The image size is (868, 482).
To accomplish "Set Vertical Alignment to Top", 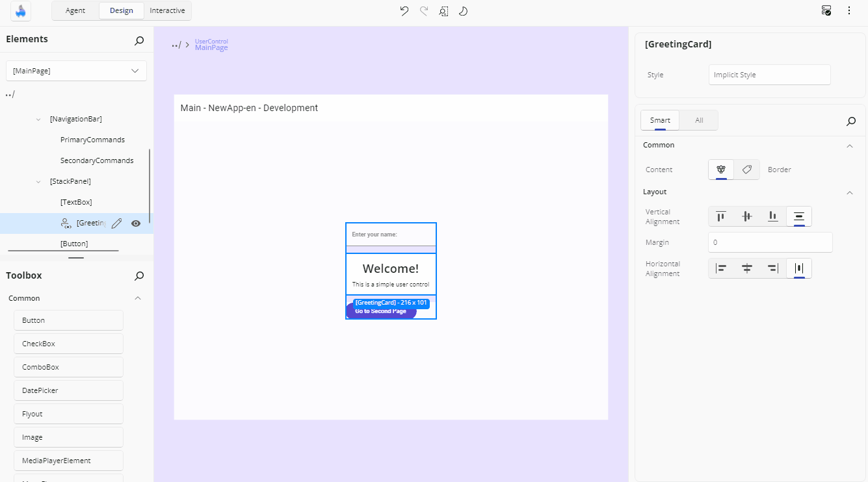I will click(720, 216).
